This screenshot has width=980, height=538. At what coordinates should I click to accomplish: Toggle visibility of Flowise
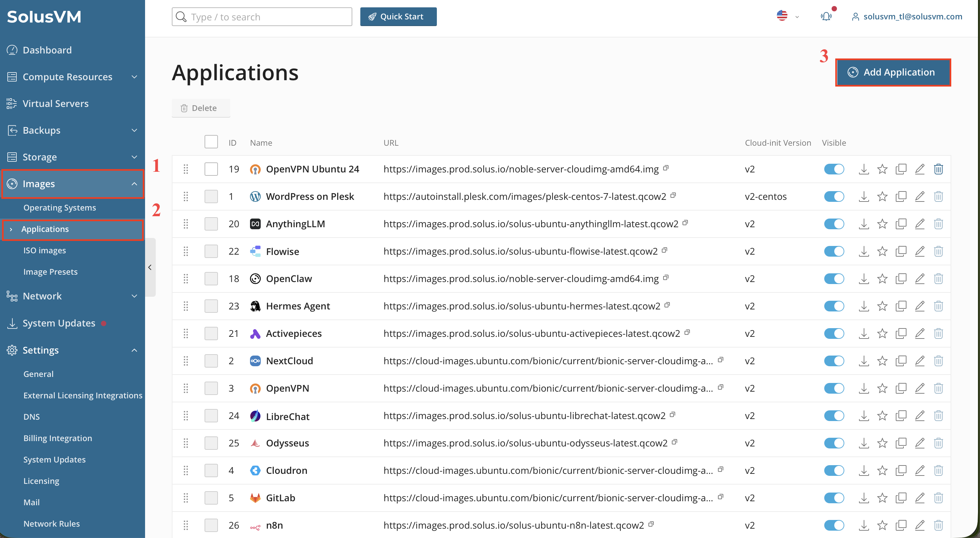(x=834, y=251)
